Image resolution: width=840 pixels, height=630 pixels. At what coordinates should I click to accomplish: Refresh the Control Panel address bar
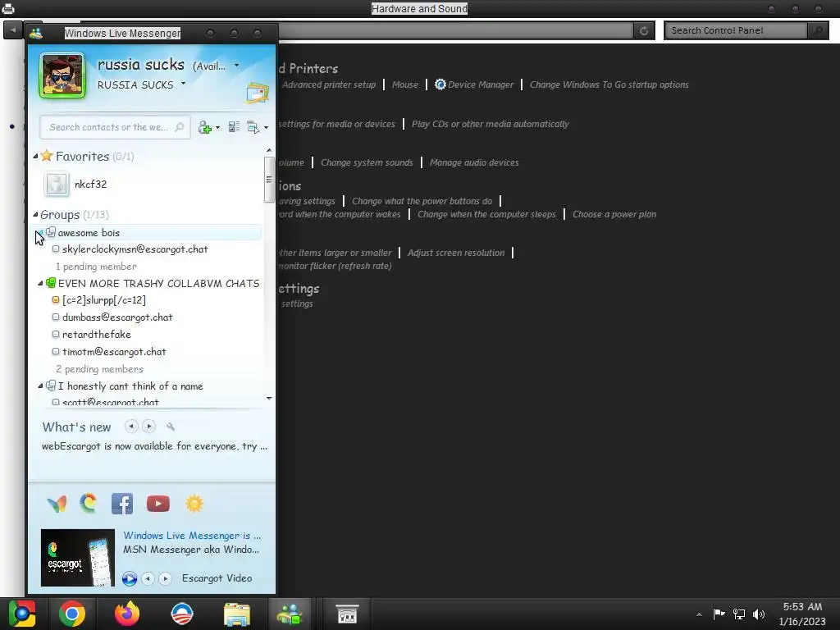(x=644, y=30)
